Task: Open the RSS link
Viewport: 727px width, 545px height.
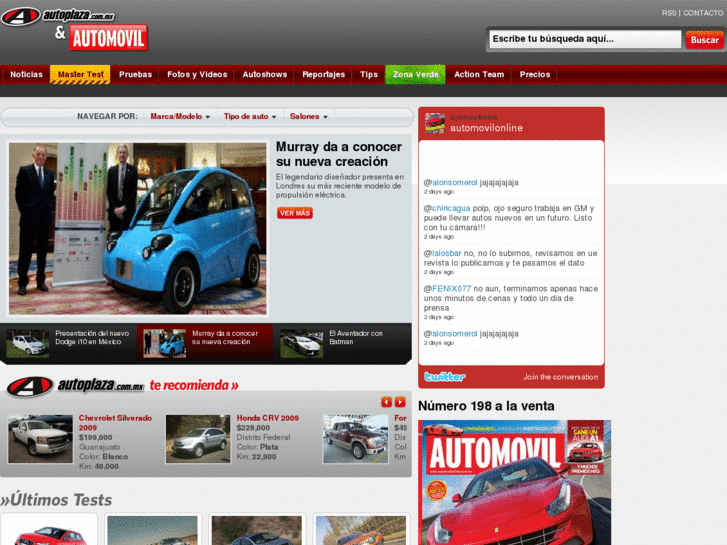Action: (669, 13)
